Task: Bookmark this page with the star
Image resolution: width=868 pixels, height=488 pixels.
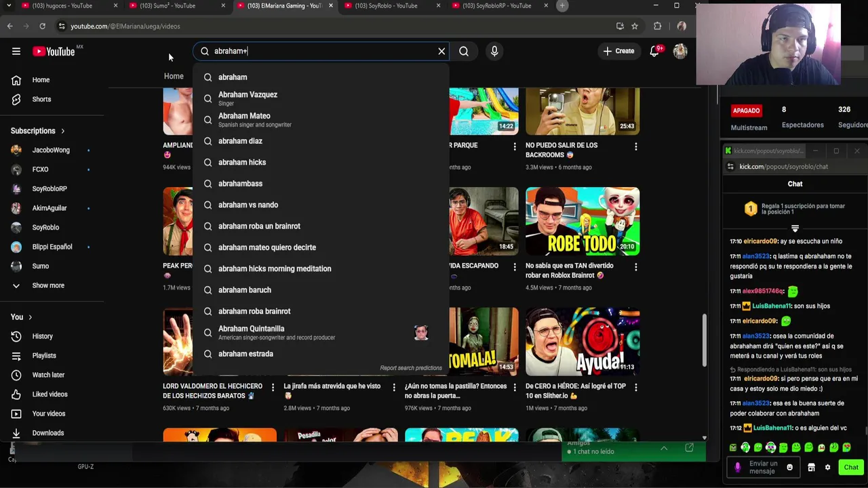Action: point(635,26)
